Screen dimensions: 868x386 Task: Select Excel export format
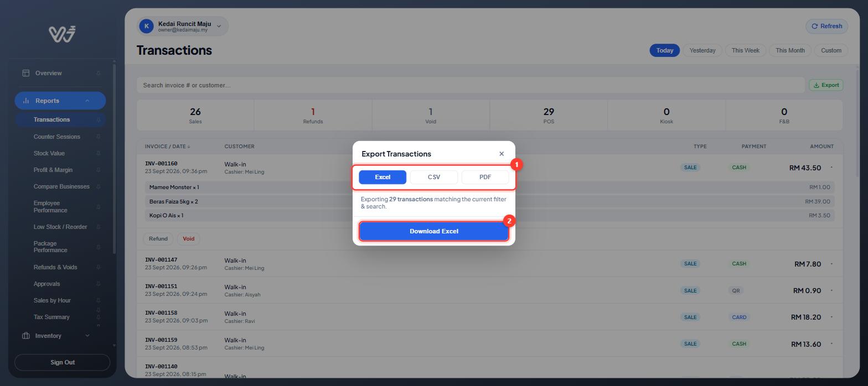(x=383, y=177)
